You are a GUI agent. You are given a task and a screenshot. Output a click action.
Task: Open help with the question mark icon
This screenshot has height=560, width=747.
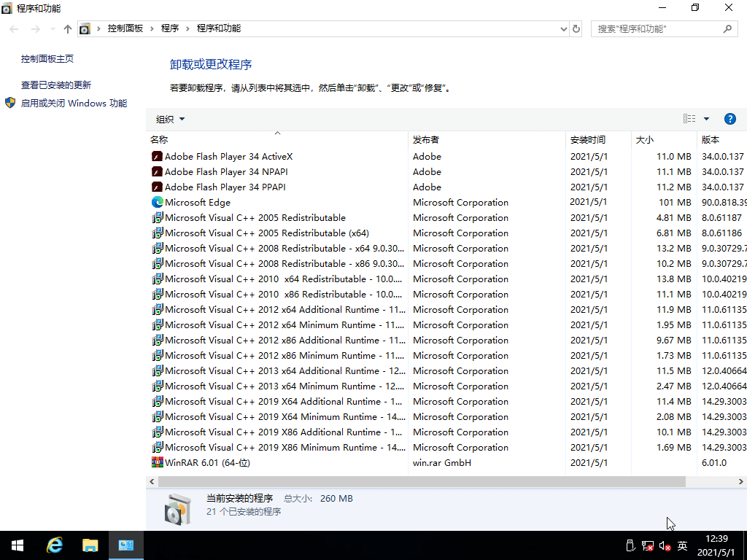click(x=730, y=118)
